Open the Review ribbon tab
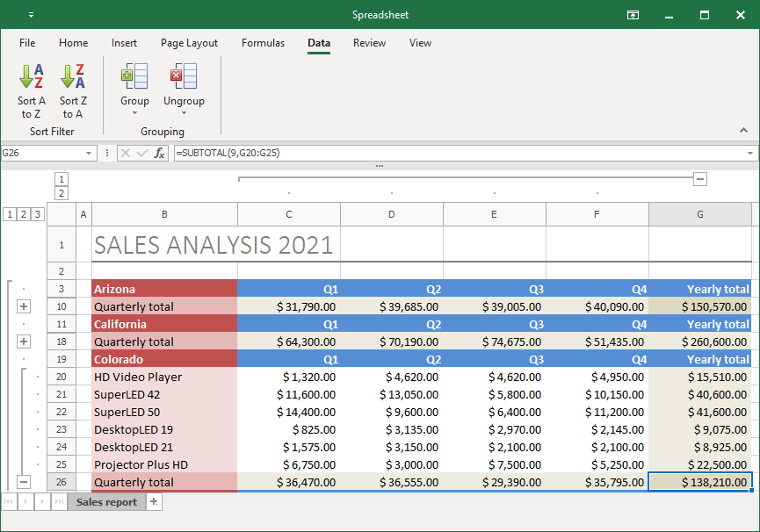 [369, 43]
